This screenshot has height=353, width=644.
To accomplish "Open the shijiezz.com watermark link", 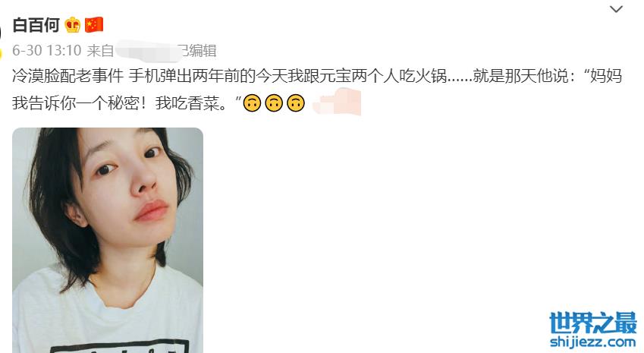I will 593,342.
